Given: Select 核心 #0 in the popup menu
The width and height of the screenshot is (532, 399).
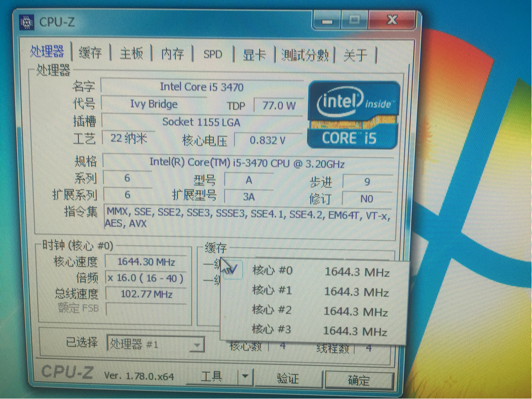Looking at the screenshot, I should [314, 272].
